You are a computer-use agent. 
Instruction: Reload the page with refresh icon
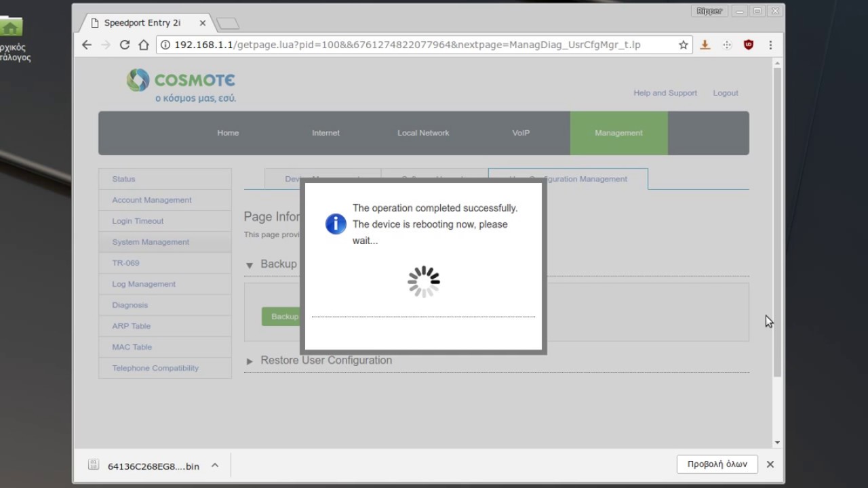pos(124,45)
